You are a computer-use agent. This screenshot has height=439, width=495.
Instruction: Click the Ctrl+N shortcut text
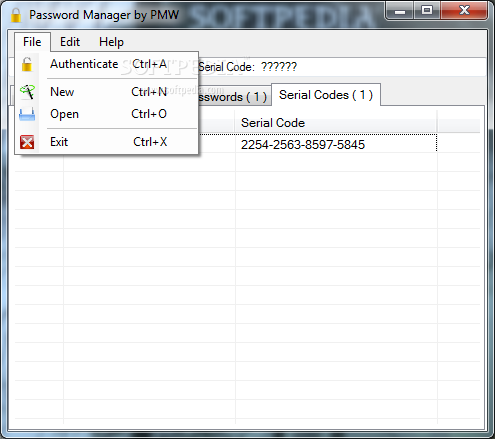pos(149,92)
